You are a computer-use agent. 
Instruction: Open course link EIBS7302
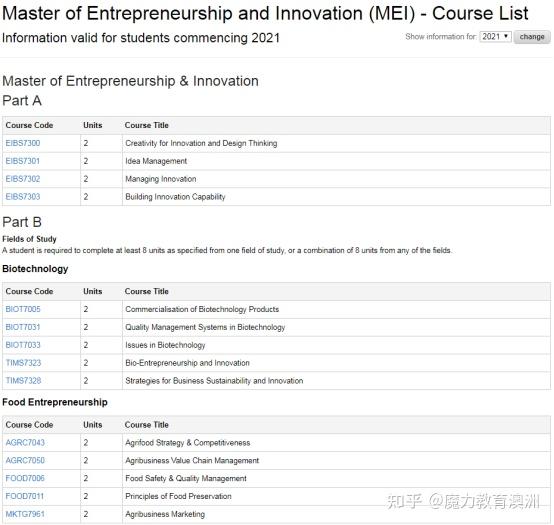(23, 179)
